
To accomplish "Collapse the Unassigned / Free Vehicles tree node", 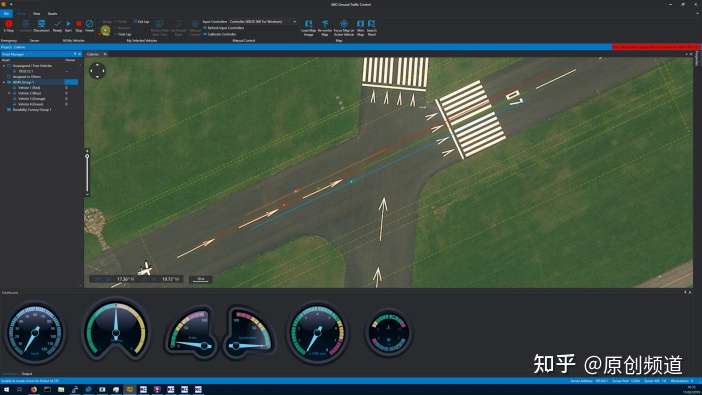I will (4, 66).
